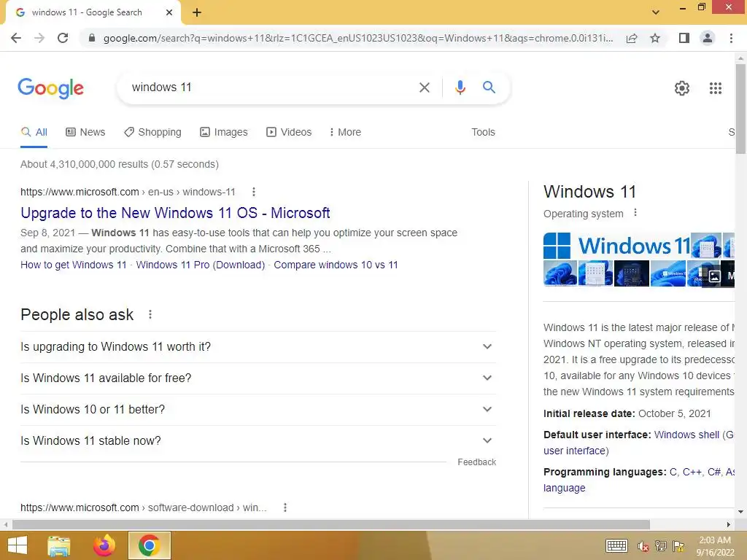The width and height of the screenshot is (747, 560).
Task: Open Google quick settings gear
Action: (x=682, y=88)
